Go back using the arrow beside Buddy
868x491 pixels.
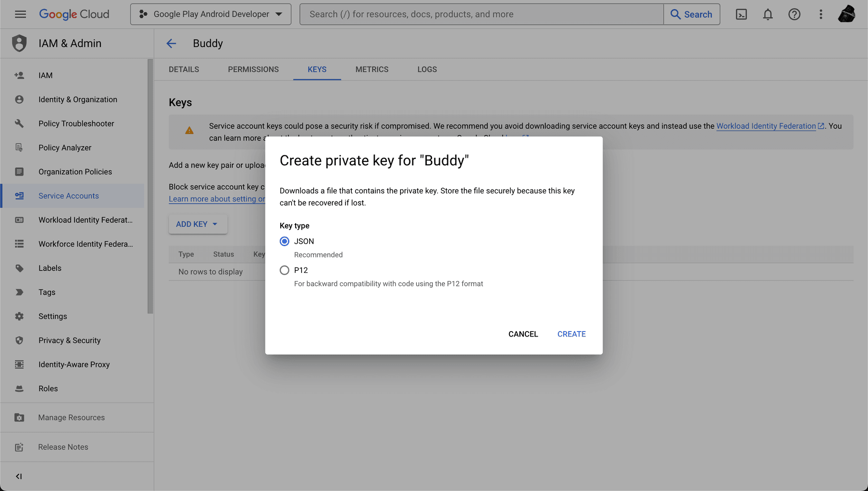pos(171,43)
